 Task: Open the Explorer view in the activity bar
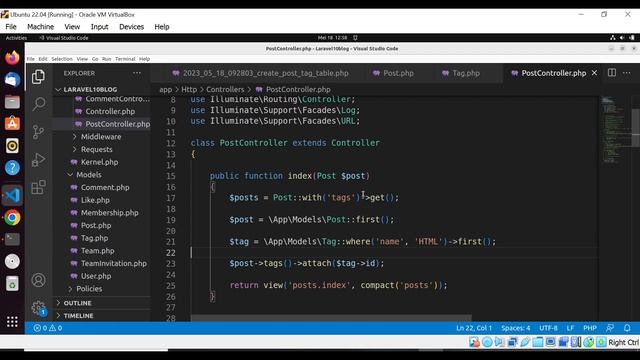point(38,76)
